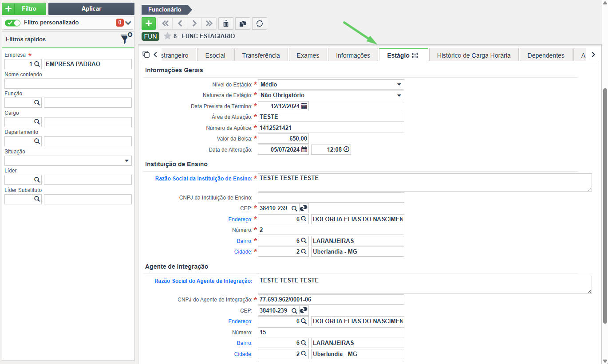Click the trash delete record icon

[226, 23]
